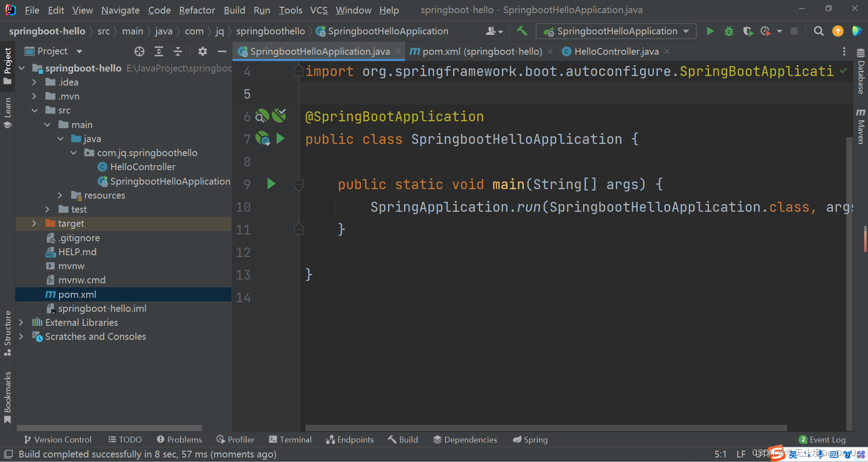Open the Database tool window
Viewport: 868px width, 462px height.
point(861,71)
